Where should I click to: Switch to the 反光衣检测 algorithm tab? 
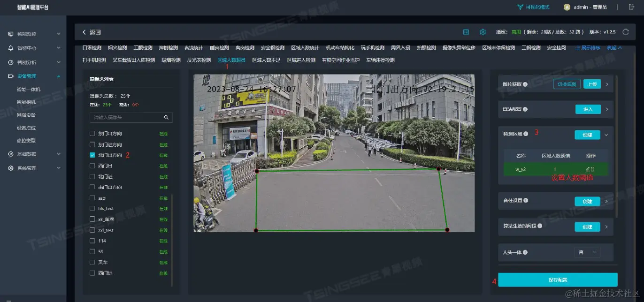199,60
